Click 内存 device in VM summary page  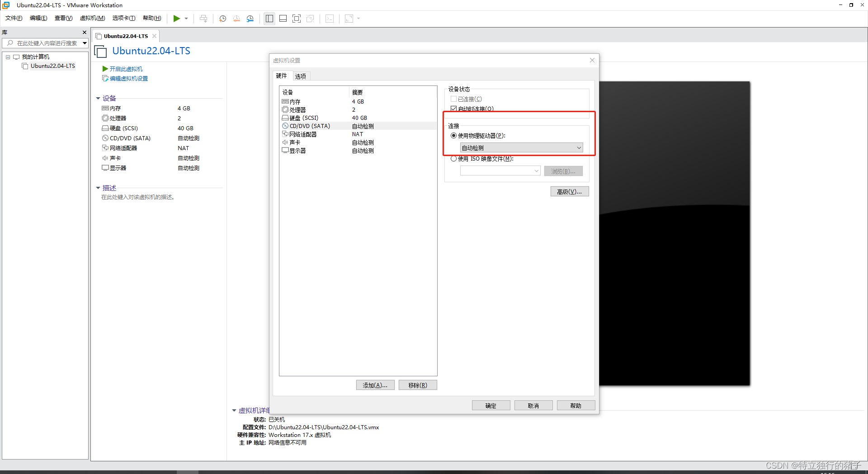[115, 109]
